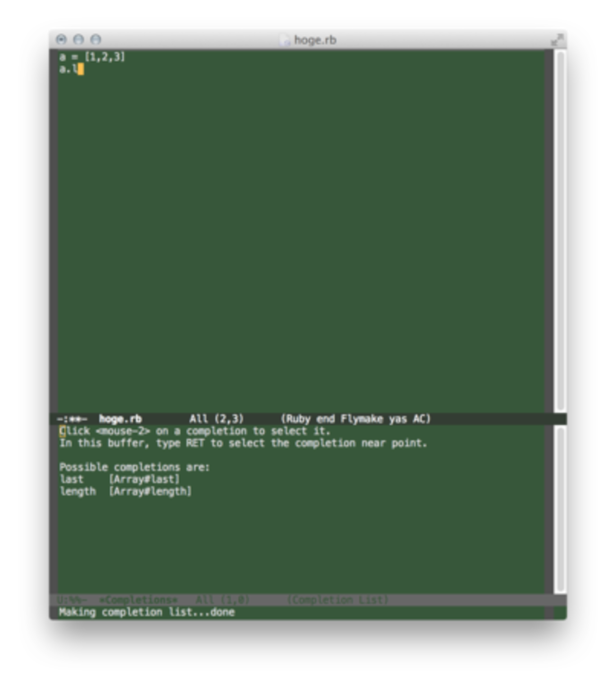Click the 'AC' auto-complete mode indicator
The width and height of the screenshot is (616, 688).
pyautogui.click(x=419, y=419)
